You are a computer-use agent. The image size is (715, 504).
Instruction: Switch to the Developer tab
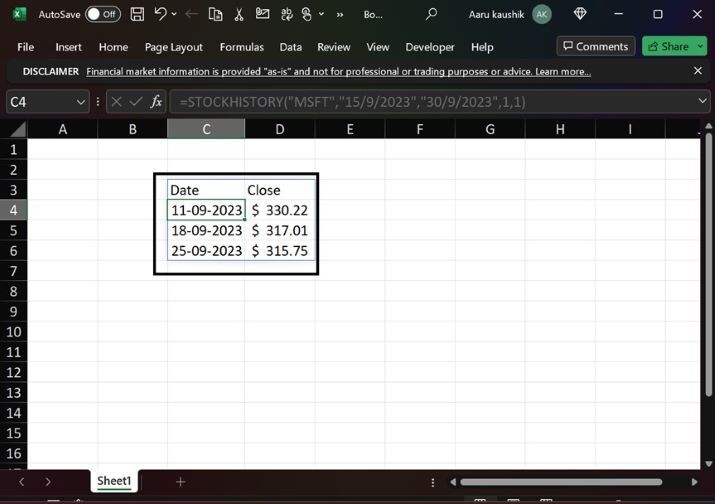pos(430,47)
